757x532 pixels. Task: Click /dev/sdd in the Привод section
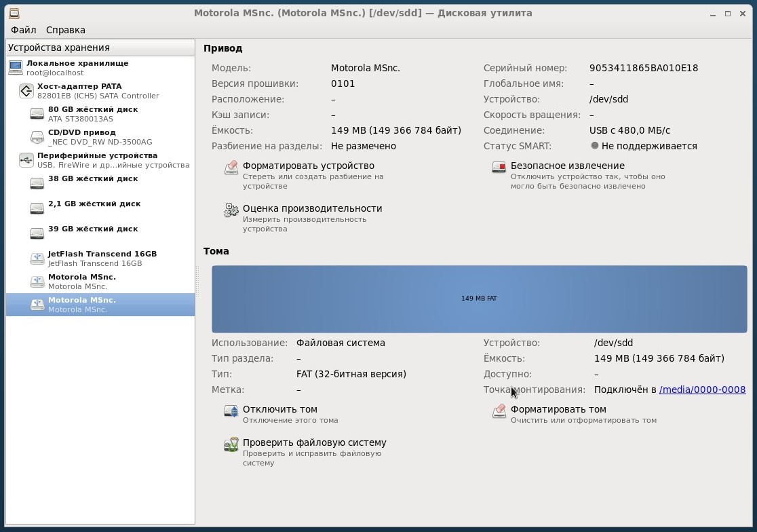click(608, 100)
